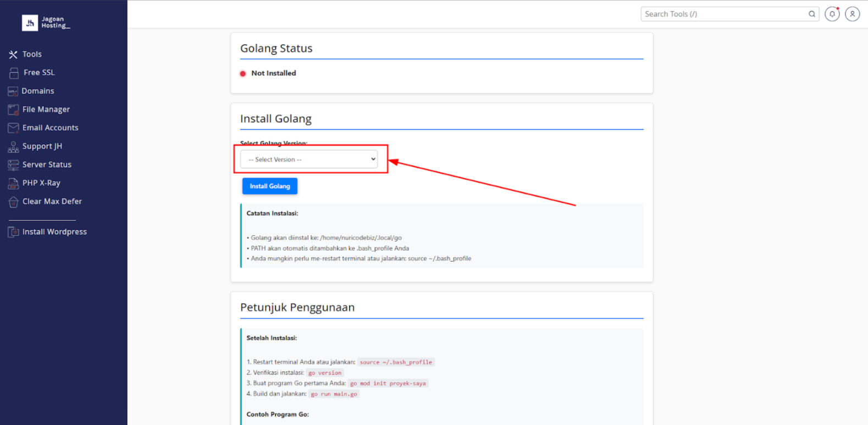The image size is (868, 425).
Task: Open the user profile icon
Action: point(852,14)
